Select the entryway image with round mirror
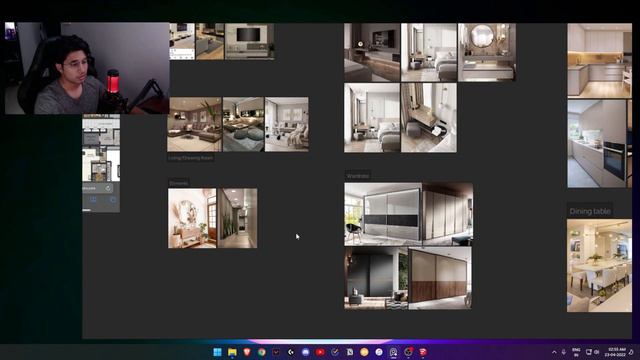 pos(192,218)
